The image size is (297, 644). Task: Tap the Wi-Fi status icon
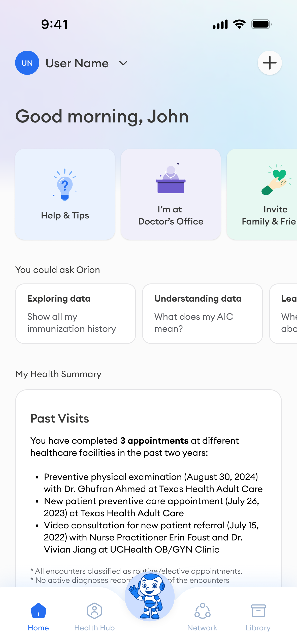pos(239,24)
